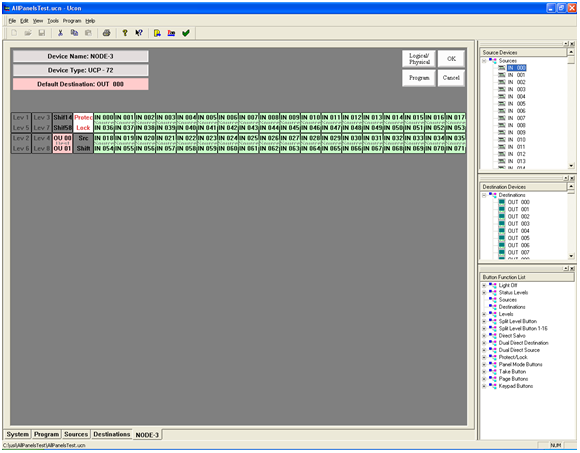Click the Print toolbar icon

coord(107,33)
